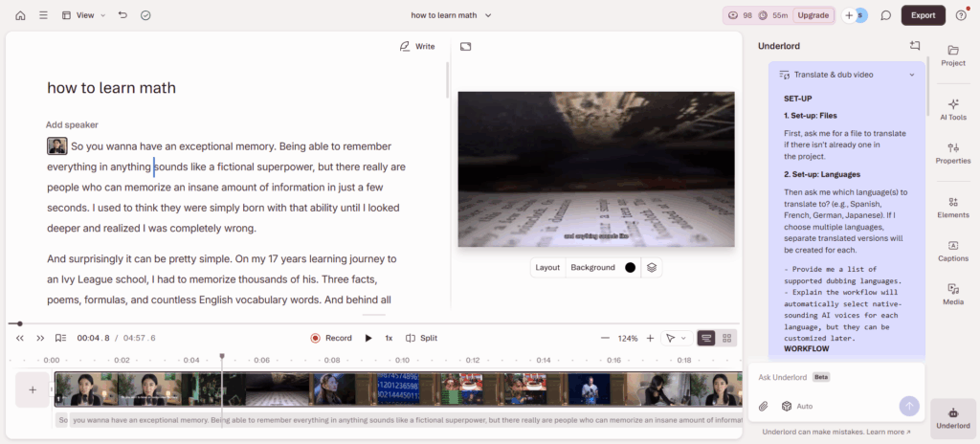
Task: Click the checkmark sync status icon
Action: tap(145, 15)
